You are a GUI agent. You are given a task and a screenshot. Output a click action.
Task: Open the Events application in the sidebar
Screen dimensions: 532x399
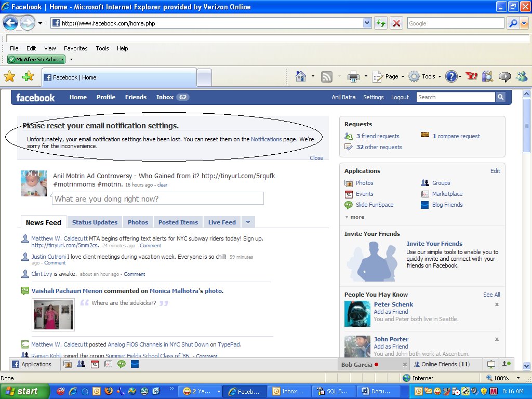tap(365, 194)
